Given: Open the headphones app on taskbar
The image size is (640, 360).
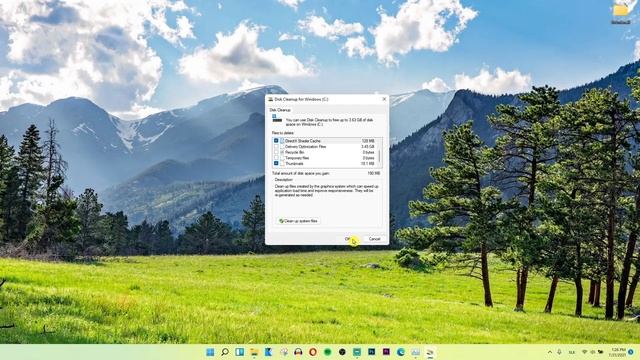Looking at the screenshot, I should 298,352.
